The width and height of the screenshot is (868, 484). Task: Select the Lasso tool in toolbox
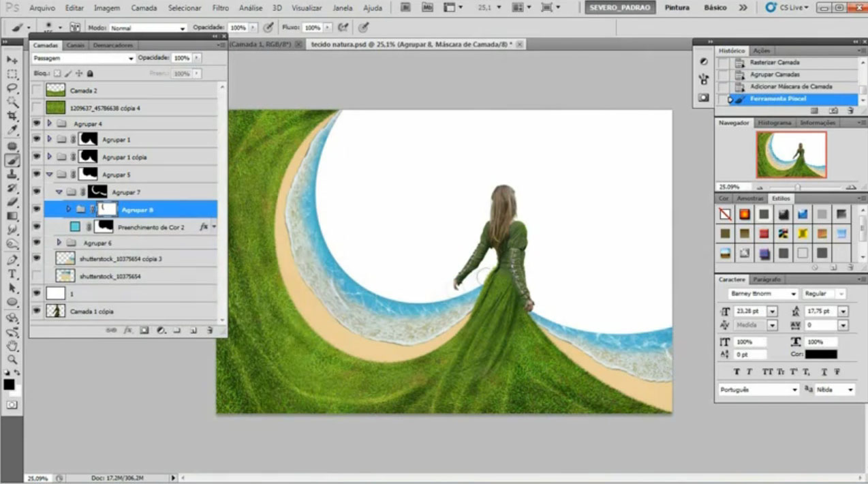(x=12, y=88)
